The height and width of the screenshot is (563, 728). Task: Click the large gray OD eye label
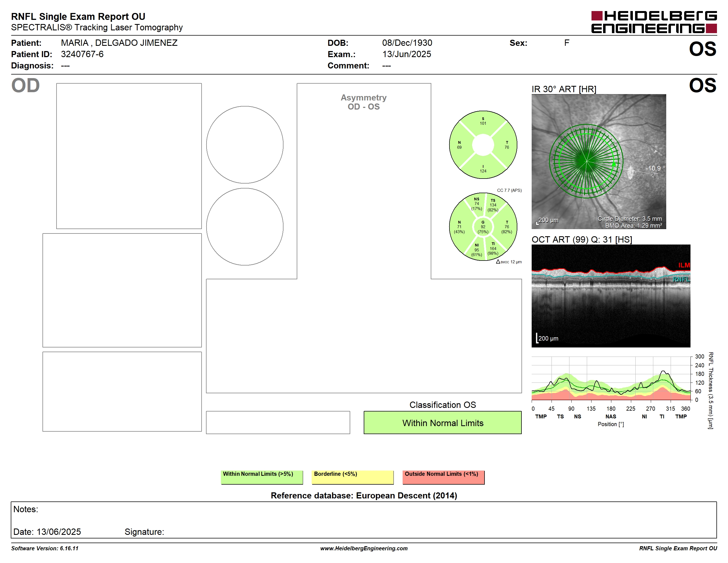(x=26, y=85)
